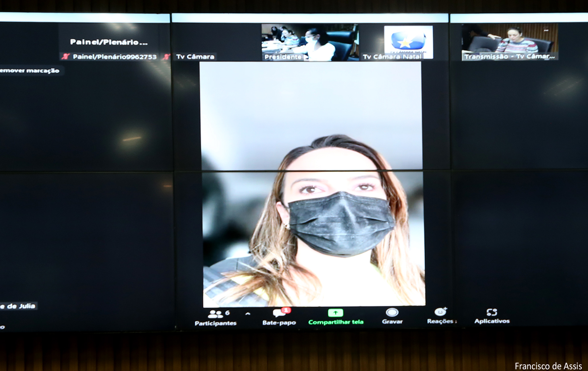Click the Remover marcação button
This screenshot has height=371, width=588.
(30, 71)
